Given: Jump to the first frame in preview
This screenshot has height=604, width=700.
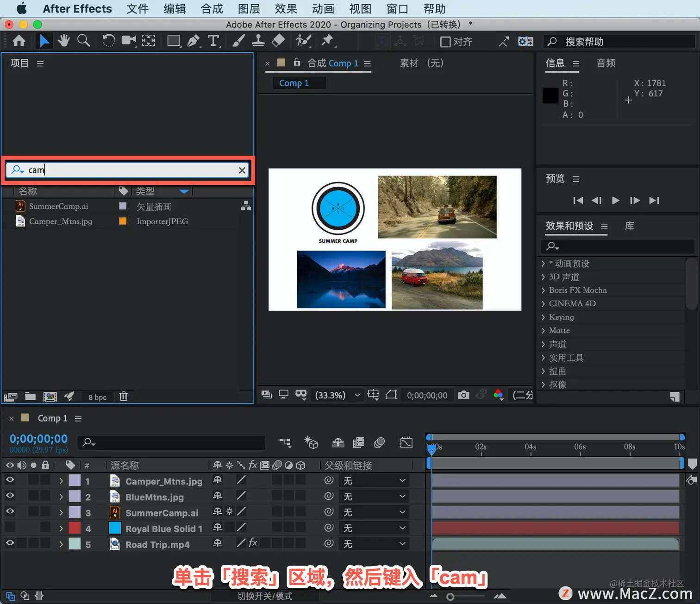Looking at the screenshot, I should click(x=578, y=200).
